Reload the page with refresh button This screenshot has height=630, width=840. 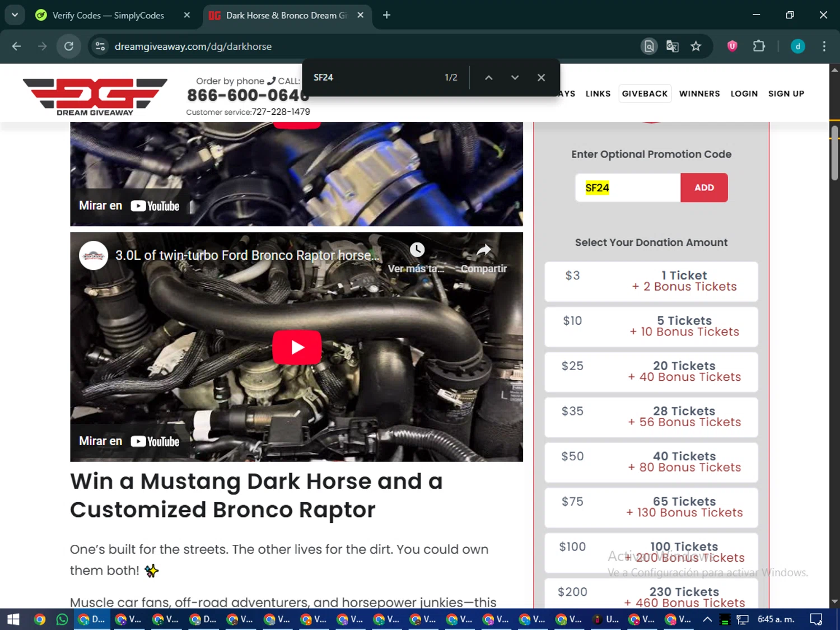click(x=69, y=46)
